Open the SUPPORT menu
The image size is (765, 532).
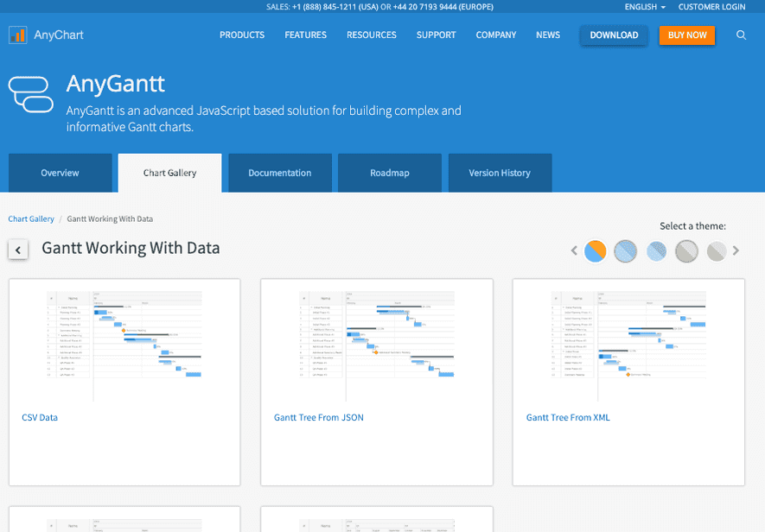coord(436,35)
